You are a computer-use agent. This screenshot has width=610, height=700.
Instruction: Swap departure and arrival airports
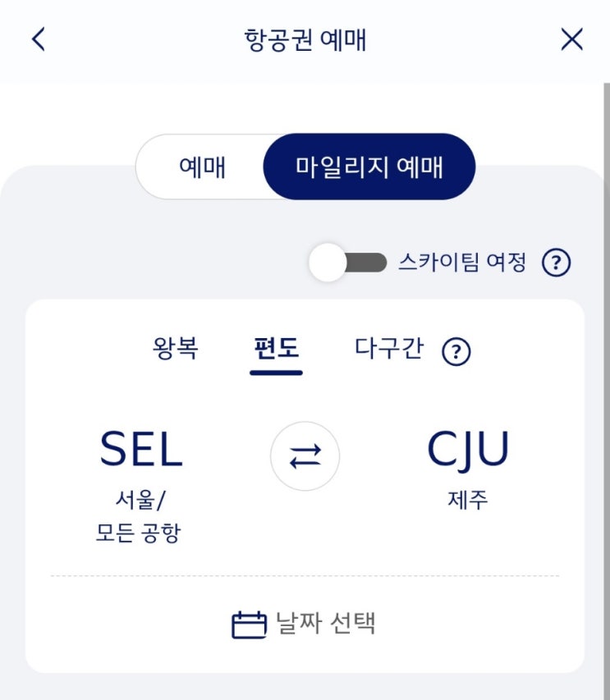point(305,457)
